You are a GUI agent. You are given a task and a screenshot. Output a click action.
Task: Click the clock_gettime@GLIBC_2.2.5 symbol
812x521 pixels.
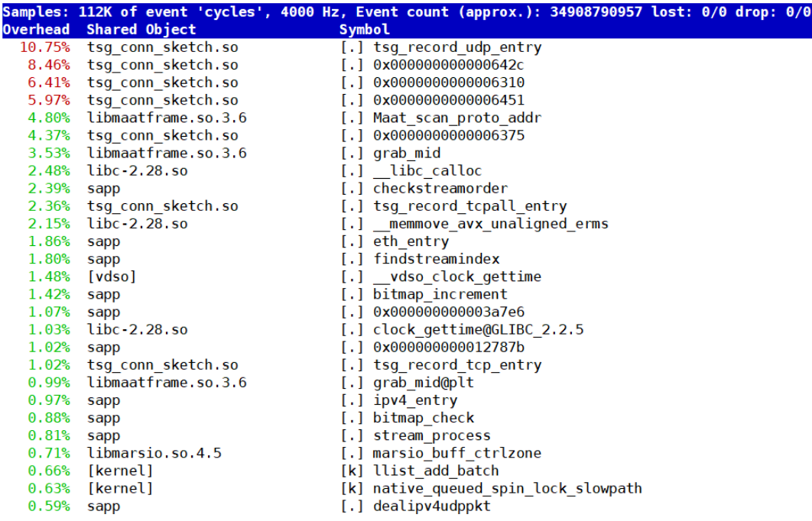point(478,330)
